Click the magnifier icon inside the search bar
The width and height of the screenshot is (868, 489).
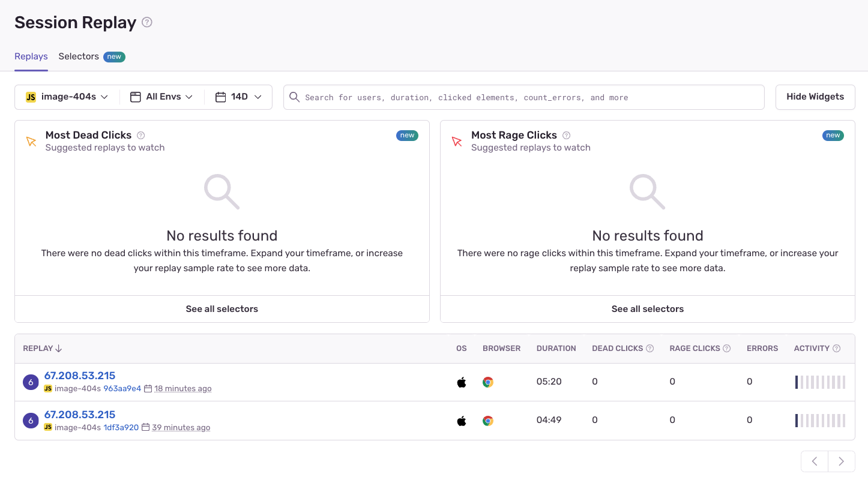click(x=294, y=97)
